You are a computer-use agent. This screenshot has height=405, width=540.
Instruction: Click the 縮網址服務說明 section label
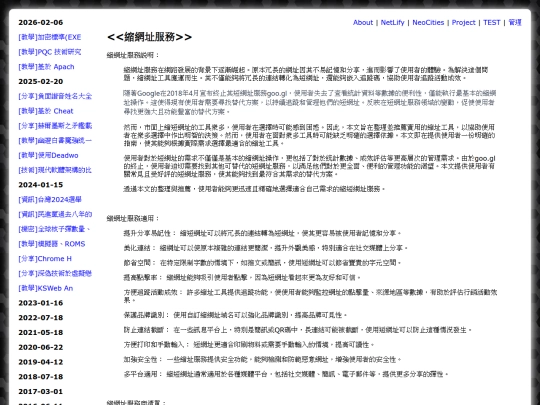[x=133, y=55]
